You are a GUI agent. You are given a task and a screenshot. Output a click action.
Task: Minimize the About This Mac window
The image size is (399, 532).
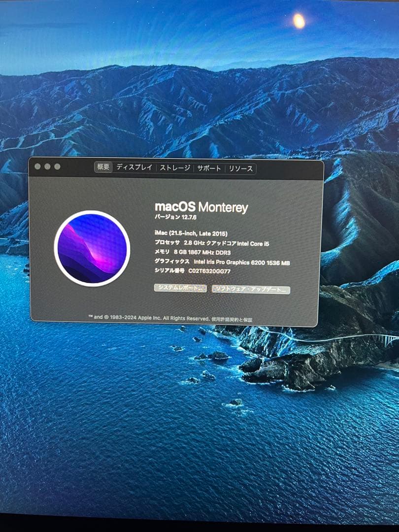click(47, 167)
